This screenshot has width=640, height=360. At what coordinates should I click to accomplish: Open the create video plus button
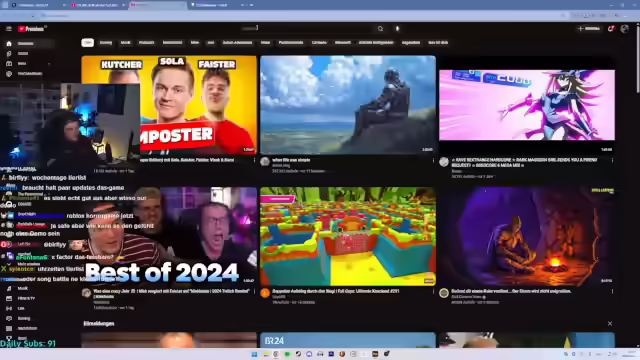[589, 29]
